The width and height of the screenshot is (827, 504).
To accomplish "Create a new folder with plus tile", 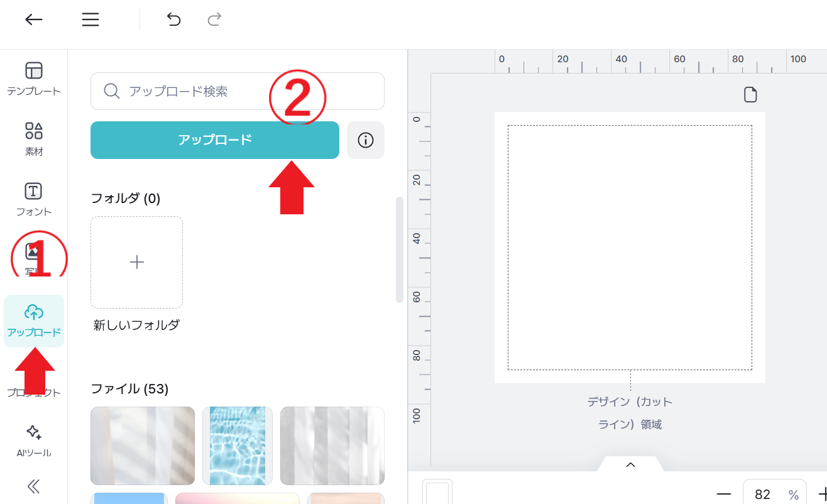I will click(x=136, y=263).
